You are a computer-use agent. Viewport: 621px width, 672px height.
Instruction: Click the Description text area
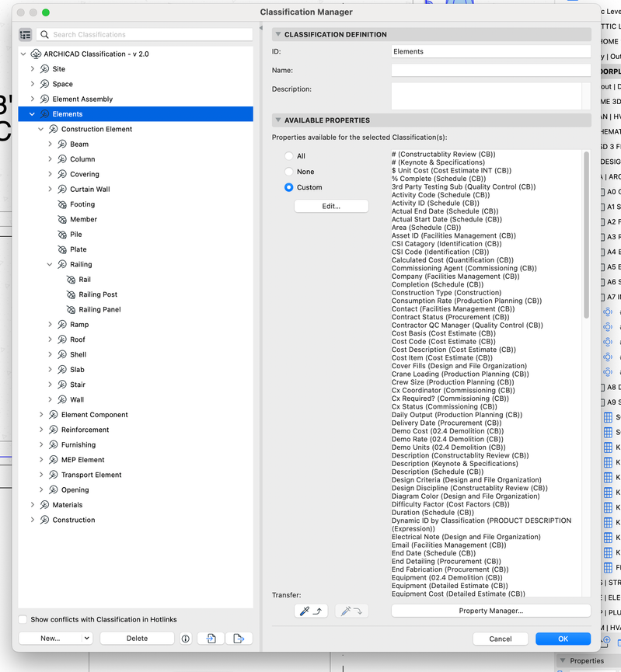[487, 96]
